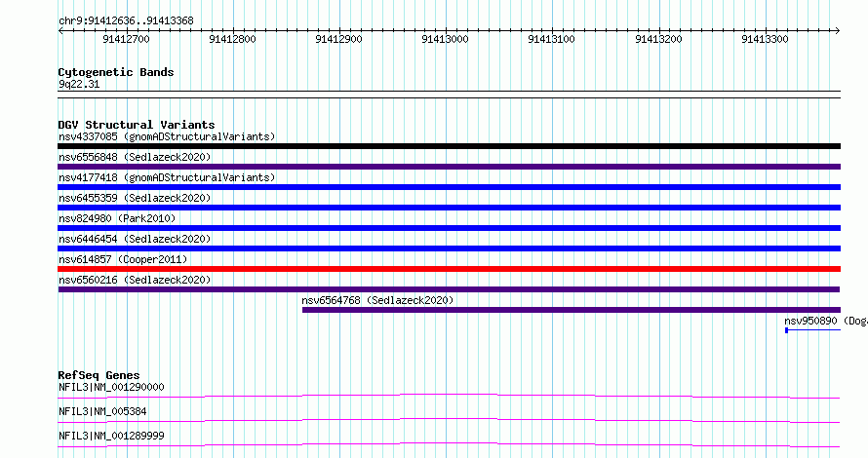Viewport: 868px width, 458px height.
Task: Select the Cytogenetic Bands track title
Action: click(x=116, y=72)
